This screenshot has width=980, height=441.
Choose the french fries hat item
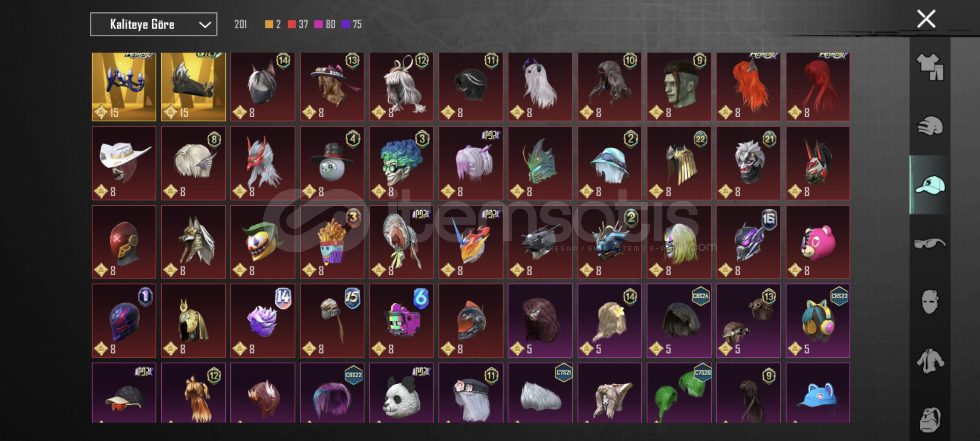[332, 242]
